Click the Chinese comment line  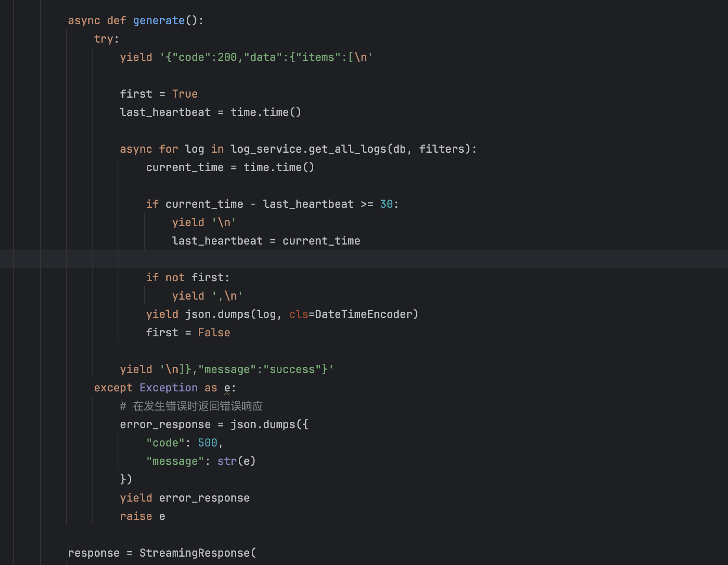point(191,406)
